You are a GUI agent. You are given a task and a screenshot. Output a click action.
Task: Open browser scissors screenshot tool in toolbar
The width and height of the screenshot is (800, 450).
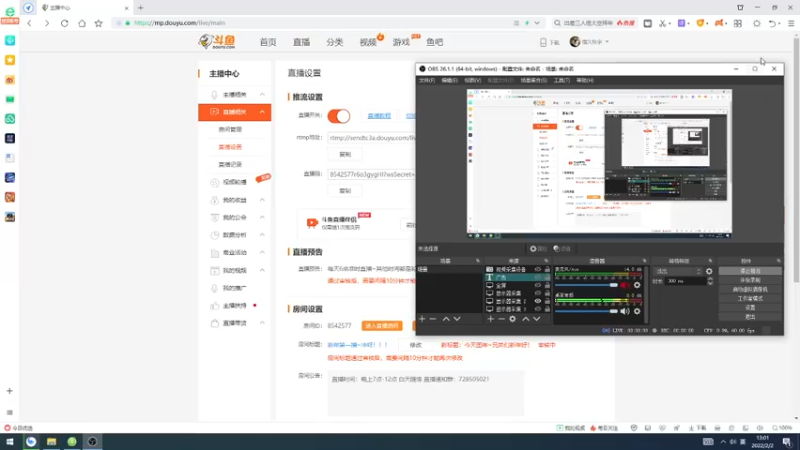pyautogui.click(x=662, y=23)
